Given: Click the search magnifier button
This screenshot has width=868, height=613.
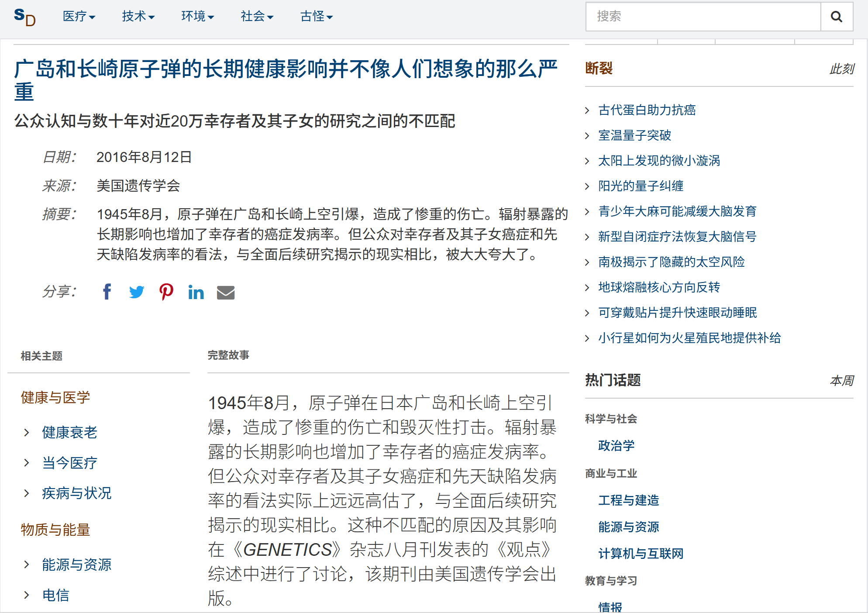Looking at the screenshot, I should point(837,17).
